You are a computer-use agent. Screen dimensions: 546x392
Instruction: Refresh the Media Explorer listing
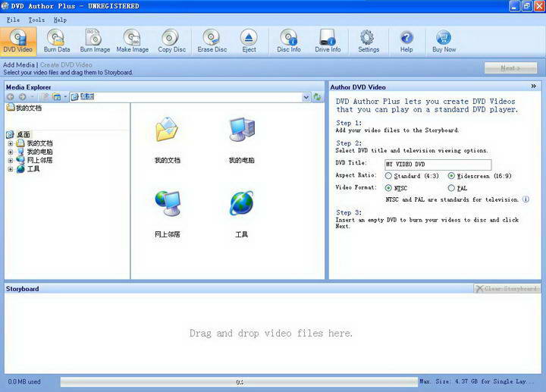(317, 97)
